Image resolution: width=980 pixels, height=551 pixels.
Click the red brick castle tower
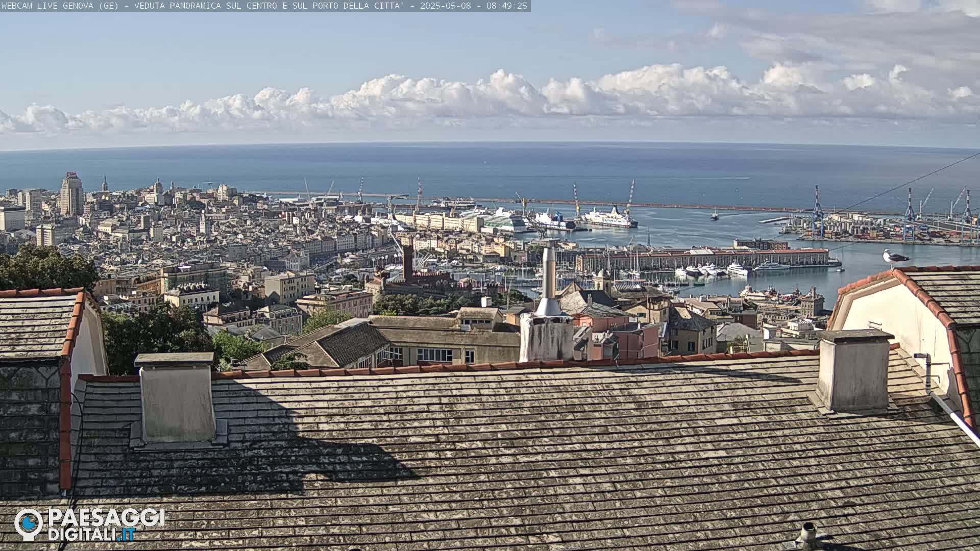[407, 262]
